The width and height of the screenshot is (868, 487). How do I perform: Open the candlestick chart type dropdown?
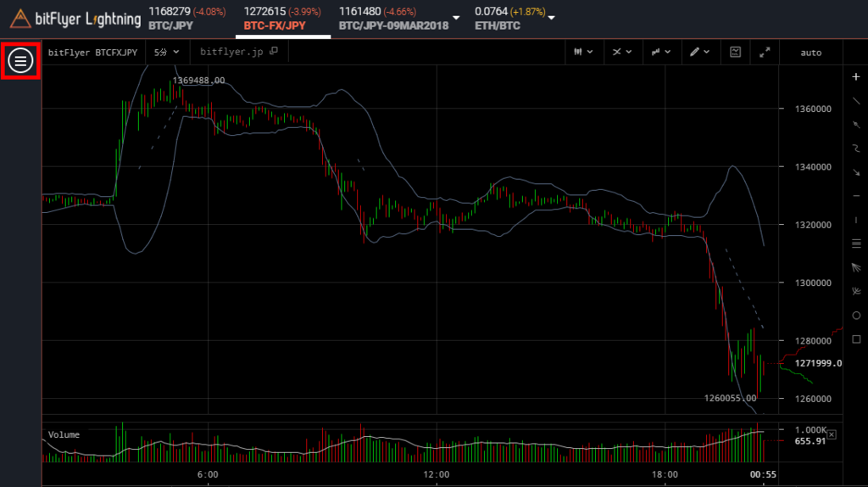point(583,52)
